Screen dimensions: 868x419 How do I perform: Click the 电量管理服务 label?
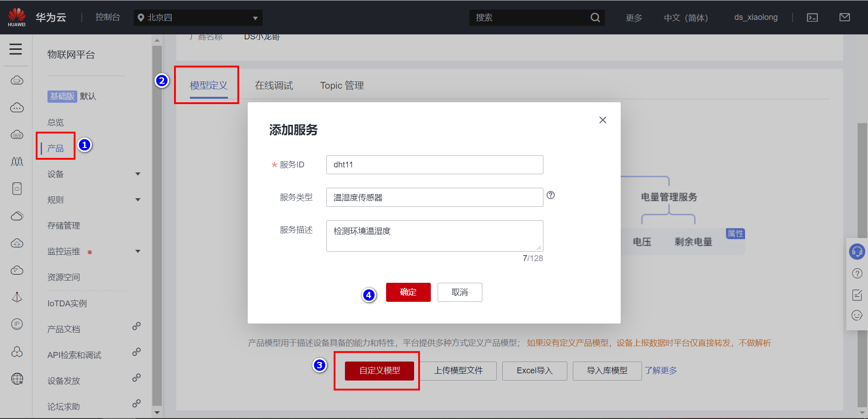point(669,197)
